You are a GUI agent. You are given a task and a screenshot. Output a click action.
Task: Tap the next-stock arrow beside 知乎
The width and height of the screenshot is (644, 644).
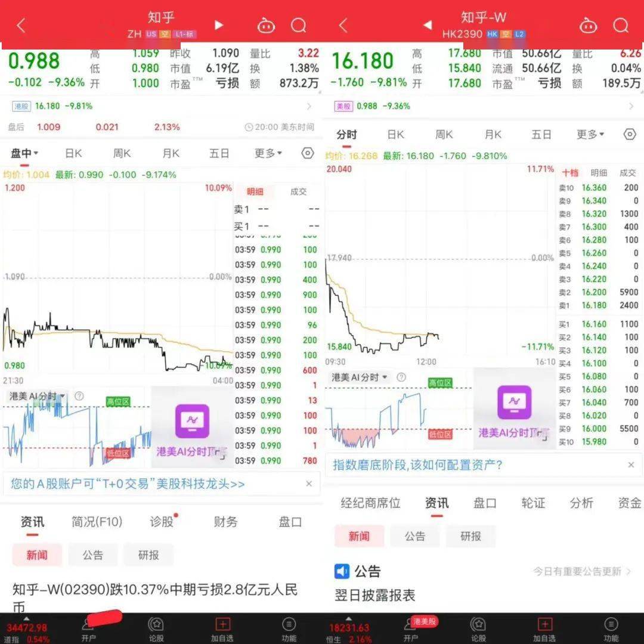pos(219,26)
